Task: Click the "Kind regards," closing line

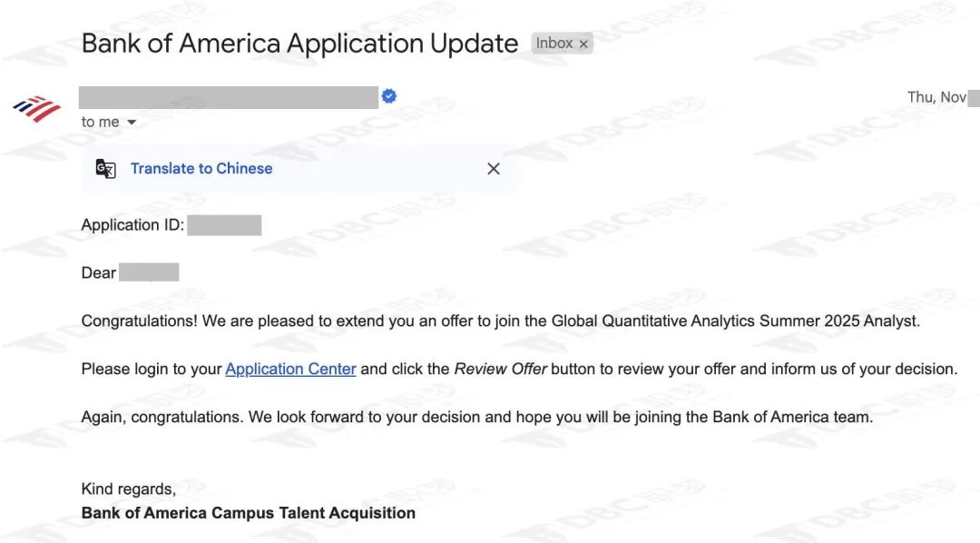Action: (129, 489)
